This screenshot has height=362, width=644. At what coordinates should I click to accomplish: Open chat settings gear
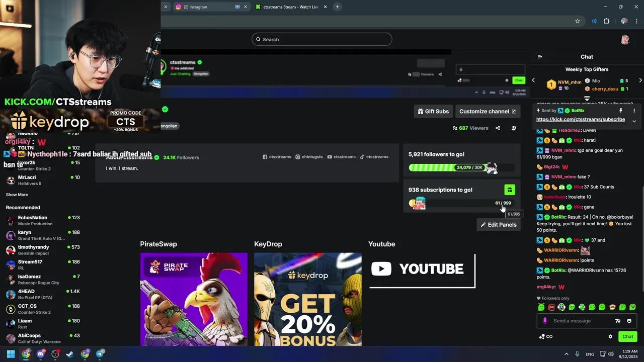click(x=610, y=337)
